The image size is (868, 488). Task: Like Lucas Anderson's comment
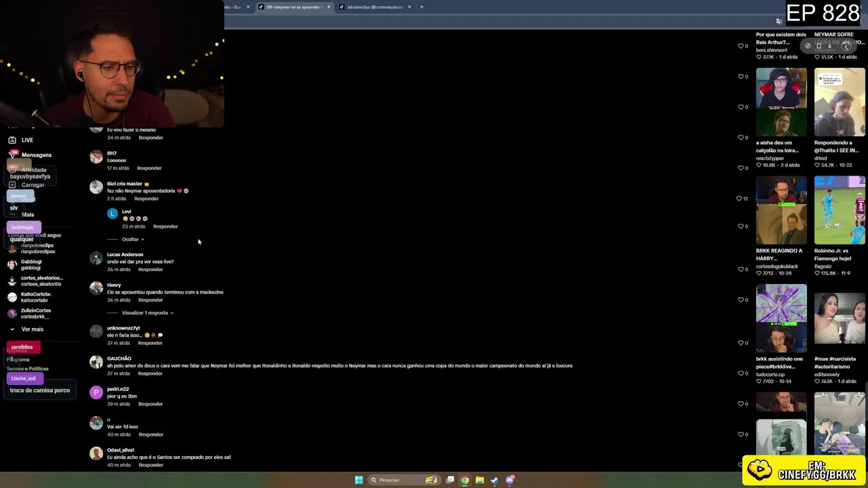[741, 270]
